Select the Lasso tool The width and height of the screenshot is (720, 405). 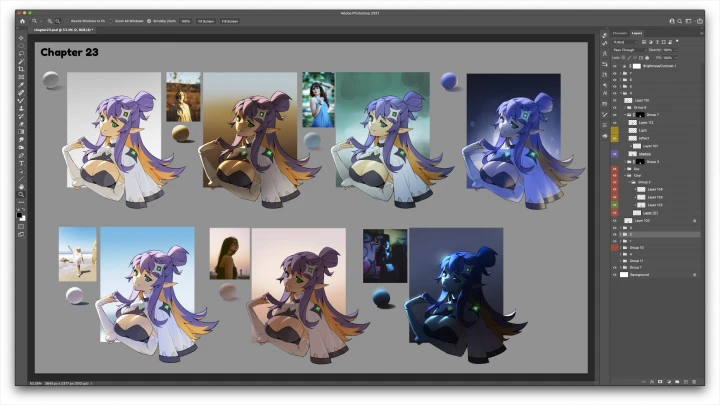pyautogui.click(x=21, y=54)
